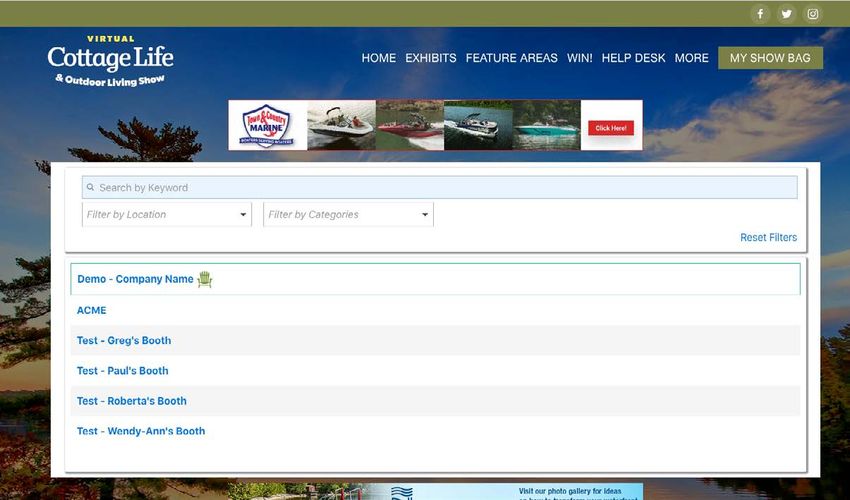Click the teal boat banner photo
This screenshot has width=850, height=500.
[x=546, y=125]
